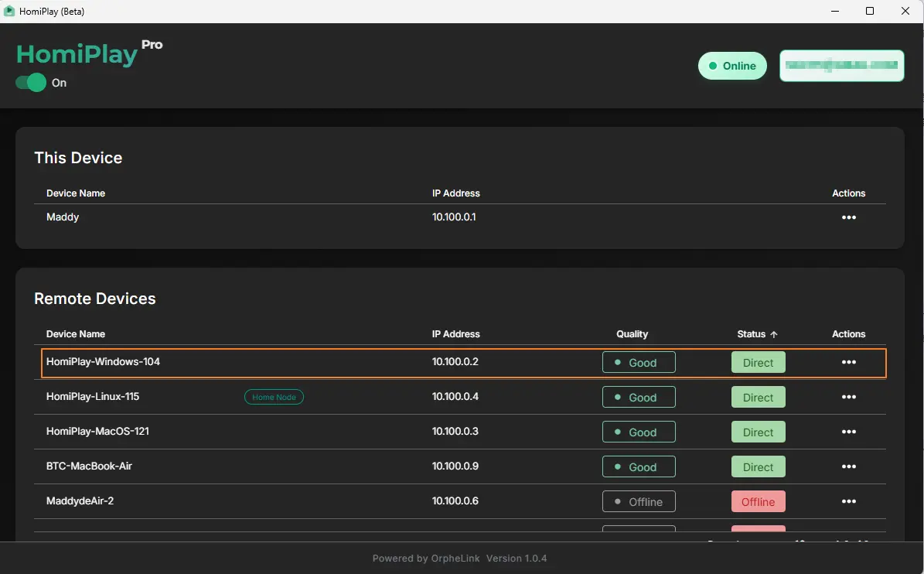
Task: Toggle the HomiPlay On switch off
Action: click(x=31, y=83)
